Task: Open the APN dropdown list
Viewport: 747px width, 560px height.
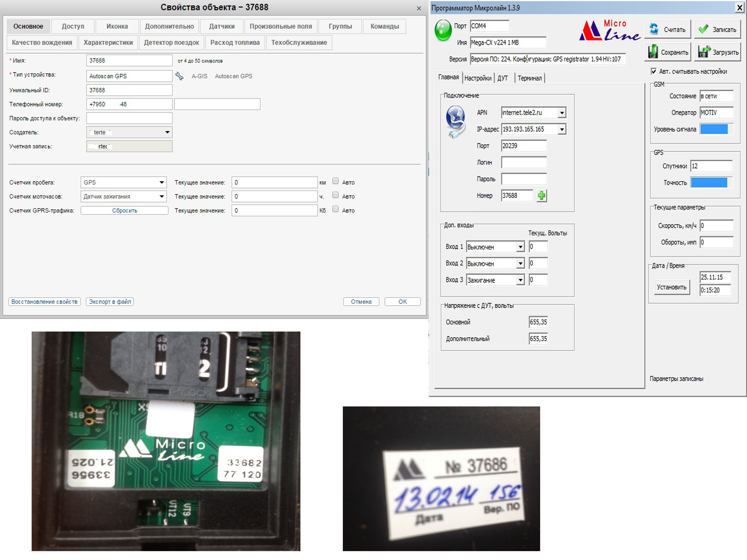Action: pyautogui.click(x=562, y=113)
